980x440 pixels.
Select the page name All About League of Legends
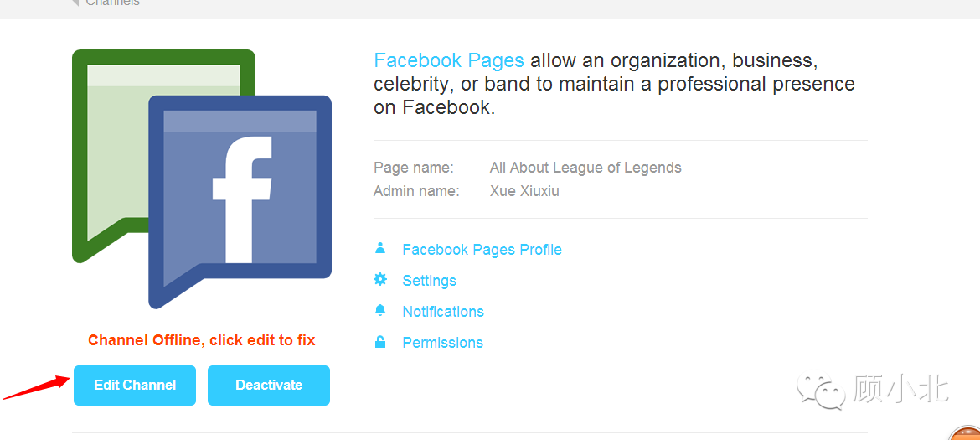tap(585, 168)
